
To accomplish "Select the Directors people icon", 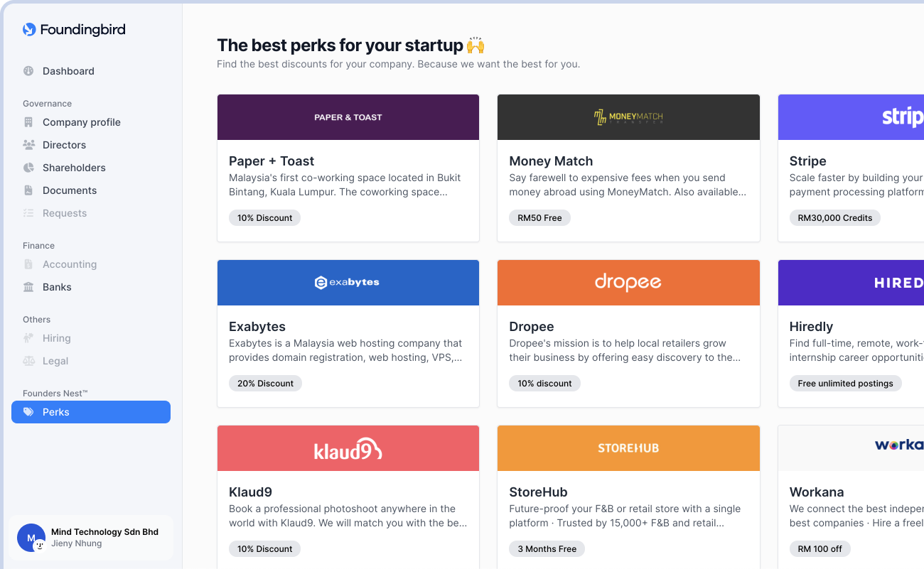I will click(28, 145).
